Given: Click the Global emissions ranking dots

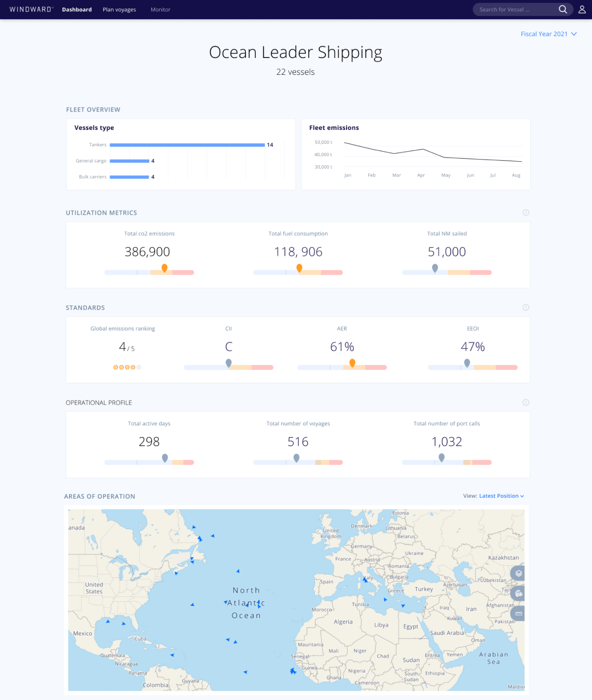Looking at the screenshot, I should [x=127, y=367].
